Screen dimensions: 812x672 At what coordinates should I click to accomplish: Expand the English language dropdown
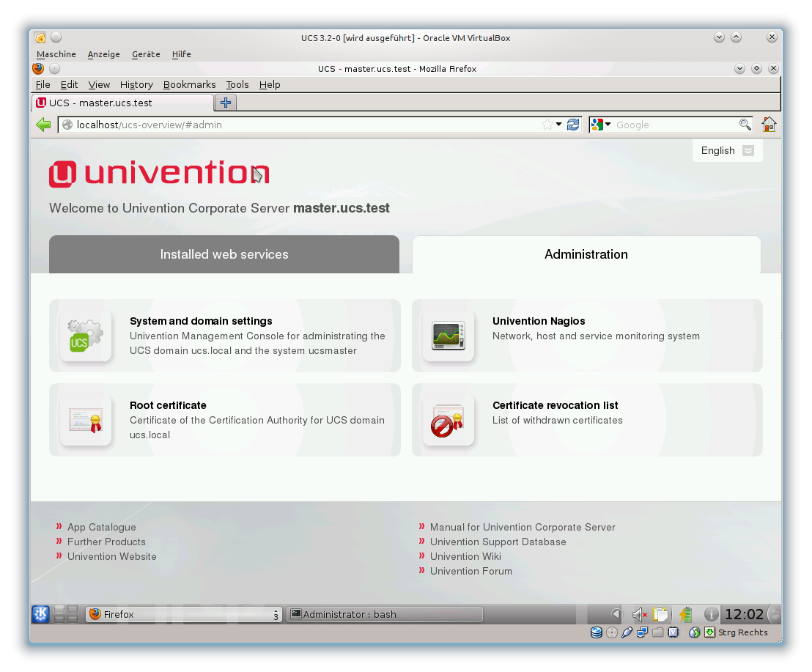(748, 150)
